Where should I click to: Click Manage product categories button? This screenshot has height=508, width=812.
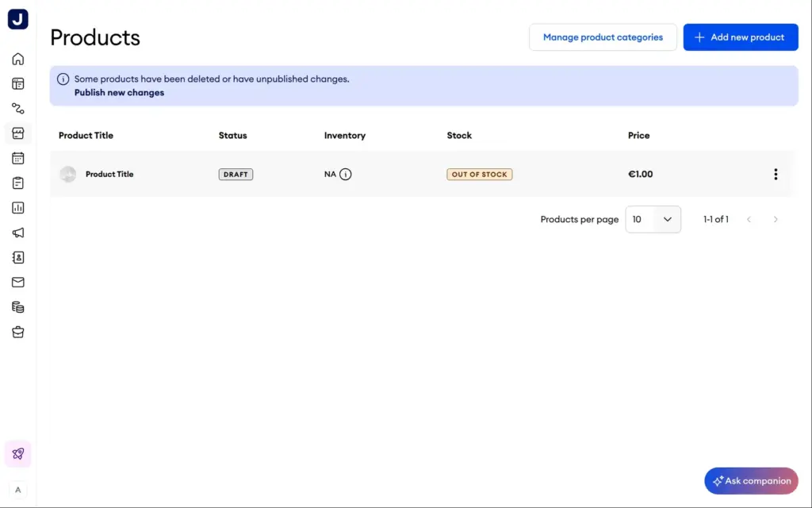(603, 37)
